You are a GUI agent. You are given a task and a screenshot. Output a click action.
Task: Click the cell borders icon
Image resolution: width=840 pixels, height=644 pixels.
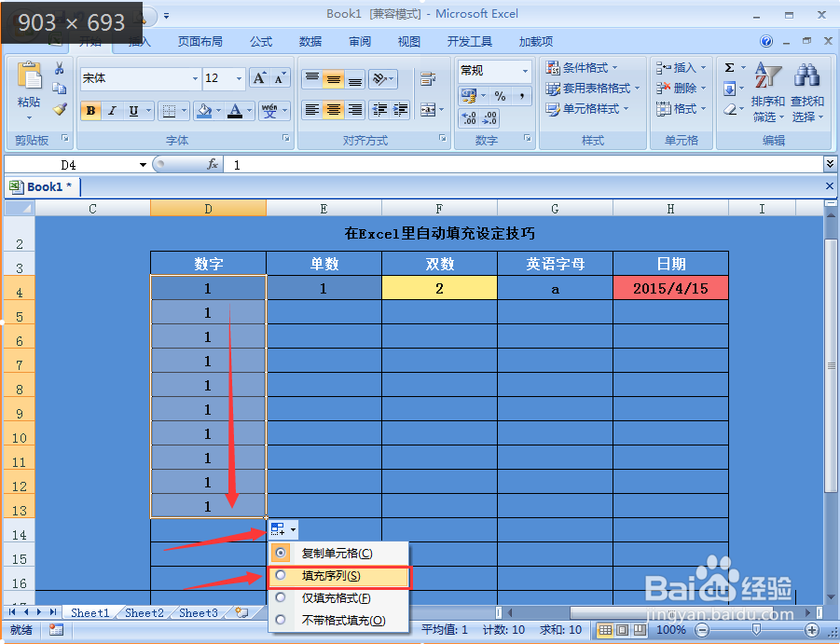click(x=170, y=110)
